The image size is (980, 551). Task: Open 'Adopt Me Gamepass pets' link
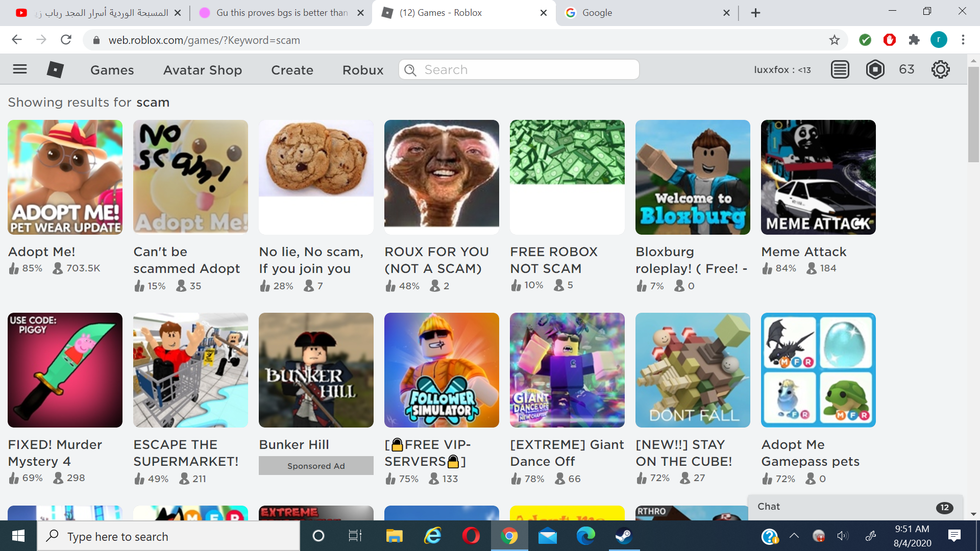(x=810, y=453)
